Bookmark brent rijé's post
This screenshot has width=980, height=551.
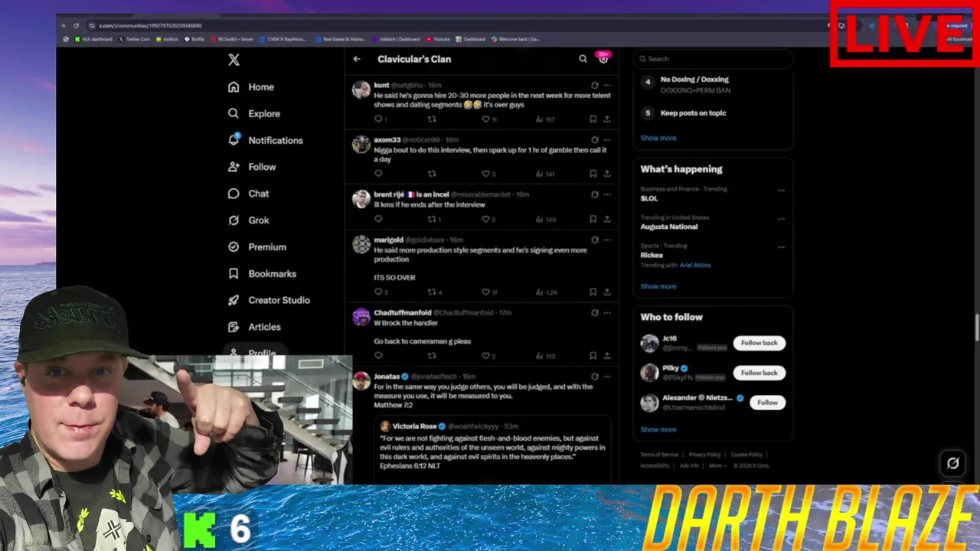tap(593, 220)
